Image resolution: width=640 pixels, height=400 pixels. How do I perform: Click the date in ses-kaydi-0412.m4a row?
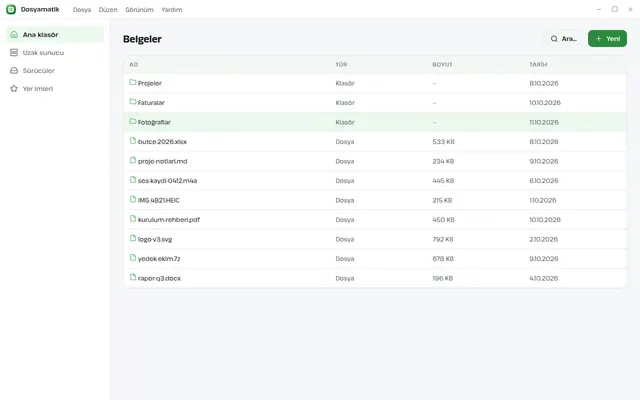(544, 181)
